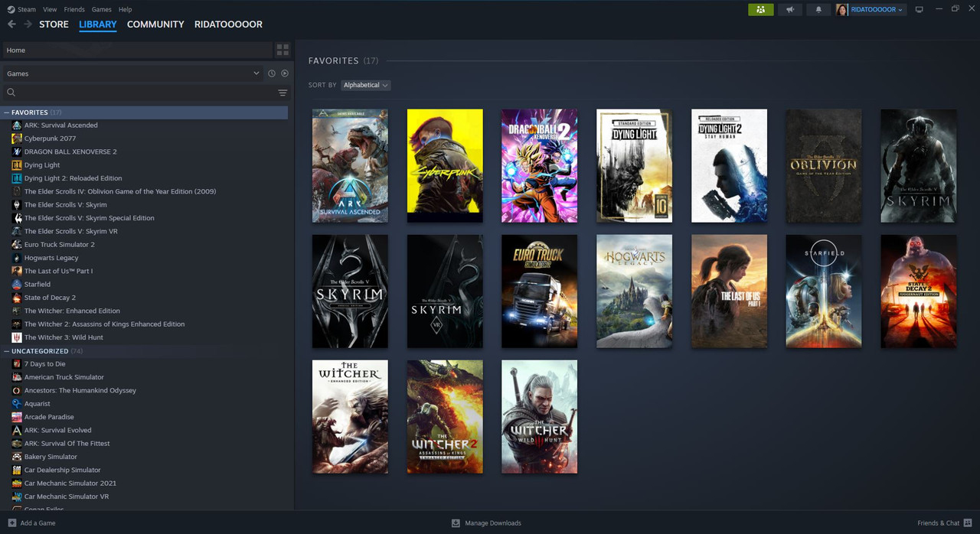Open the View menu
The width and height of the screenshot is (980, 534).
[x=50, y=9]
